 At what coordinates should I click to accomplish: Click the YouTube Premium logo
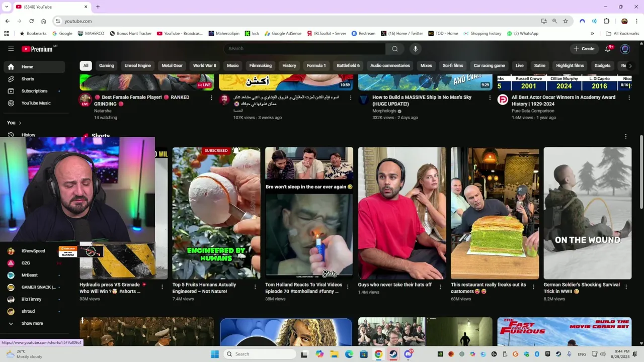37,49
